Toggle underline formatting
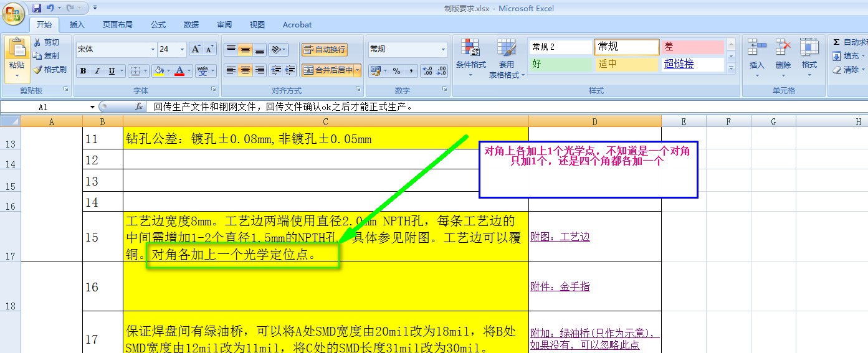Image resolution: width=868 pixels, height=353 pixels. 112,71
